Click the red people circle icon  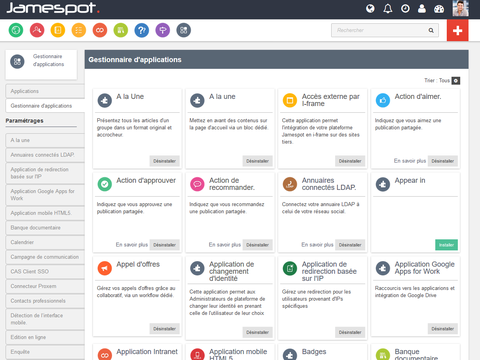pyautogui.click(x=37, y=30)
